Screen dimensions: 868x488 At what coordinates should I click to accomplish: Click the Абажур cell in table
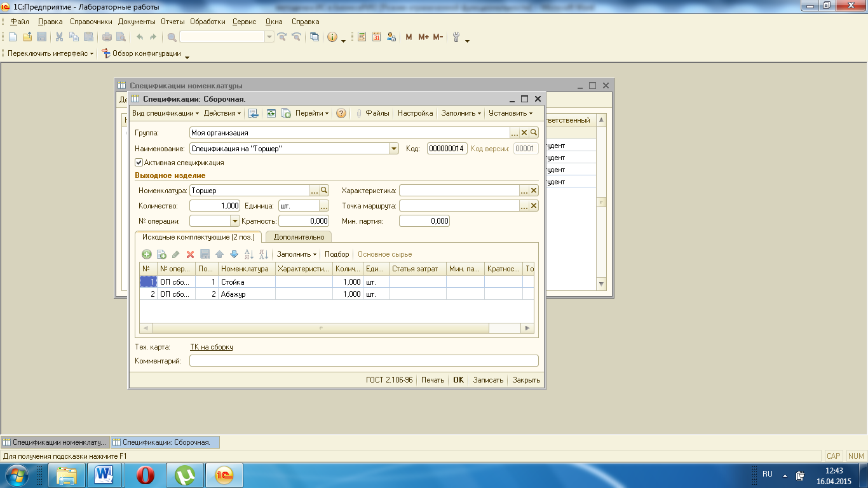point(247,294)
